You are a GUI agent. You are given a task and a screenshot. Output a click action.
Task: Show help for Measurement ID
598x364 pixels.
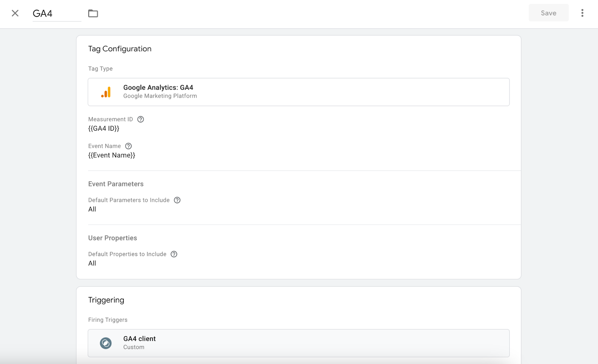tap(141, 119)
